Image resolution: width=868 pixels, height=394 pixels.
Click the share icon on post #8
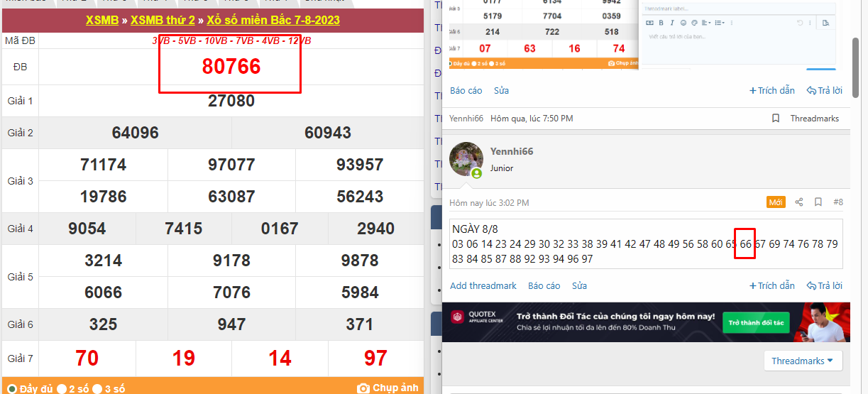tap(799, 202)
